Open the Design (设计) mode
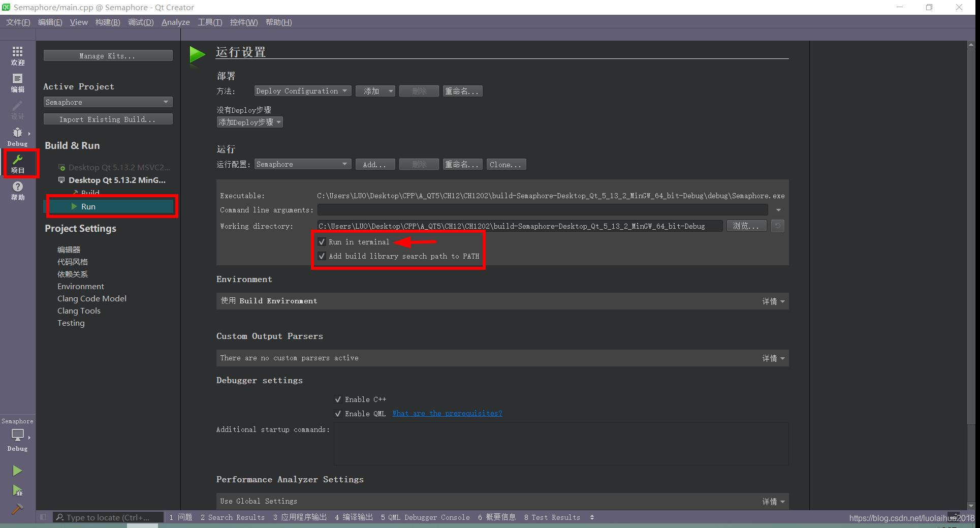 [x=18, y=110]
